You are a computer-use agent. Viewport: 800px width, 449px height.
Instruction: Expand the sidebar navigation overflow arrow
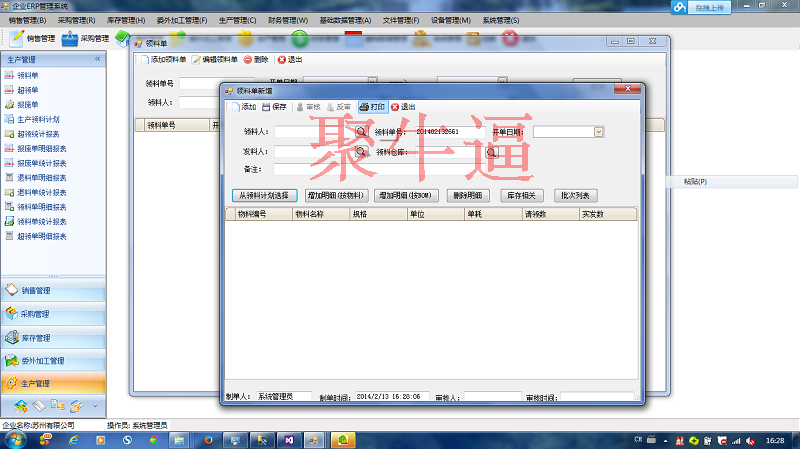tap(95, 406)
